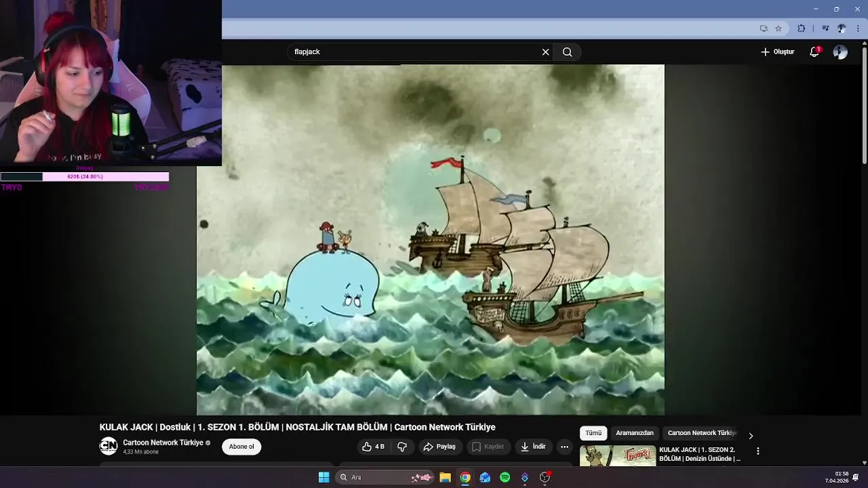Image resolution: width=868 pixels, height=488 pixels.
Task: Open the Outlook mail taskbar icon
Action: pos(485,478)
